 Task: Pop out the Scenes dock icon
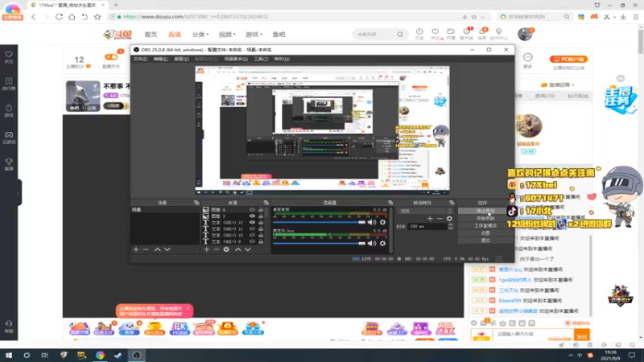click(196, 203)
